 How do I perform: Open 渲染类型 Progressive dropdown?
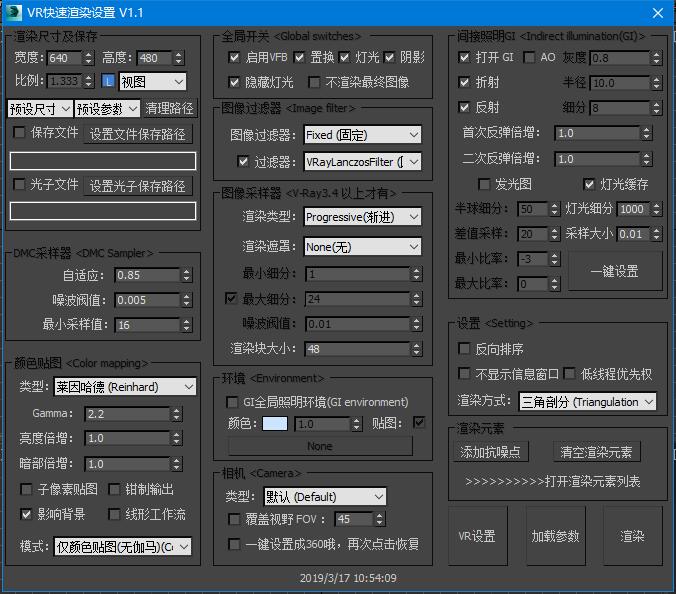click(362, 217)
